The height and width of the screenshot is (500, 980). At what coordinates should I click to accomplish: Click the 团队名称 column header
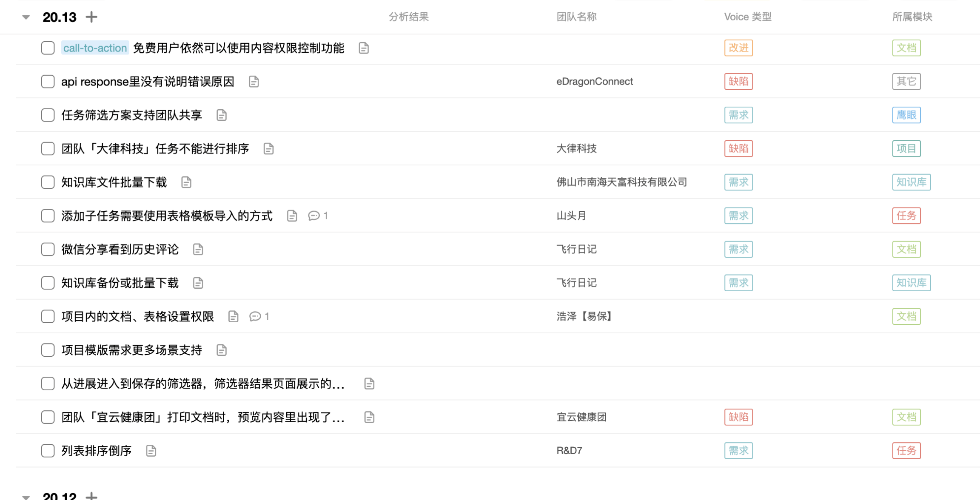pyautogui.click(x=577, y=17)
